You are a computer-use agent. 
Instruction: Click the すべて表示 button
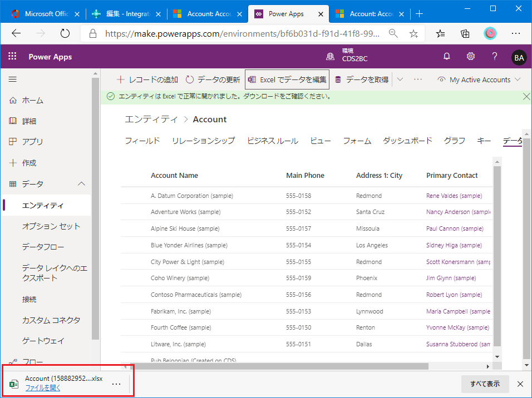(485, 384)
